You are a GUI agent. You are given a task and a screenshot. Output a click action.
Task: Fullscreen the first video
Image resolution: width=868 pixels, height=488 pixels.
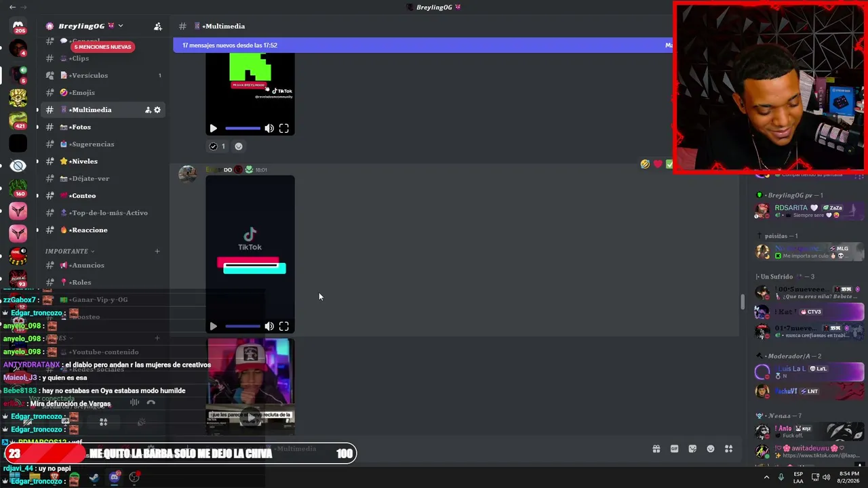pos(284,128)
